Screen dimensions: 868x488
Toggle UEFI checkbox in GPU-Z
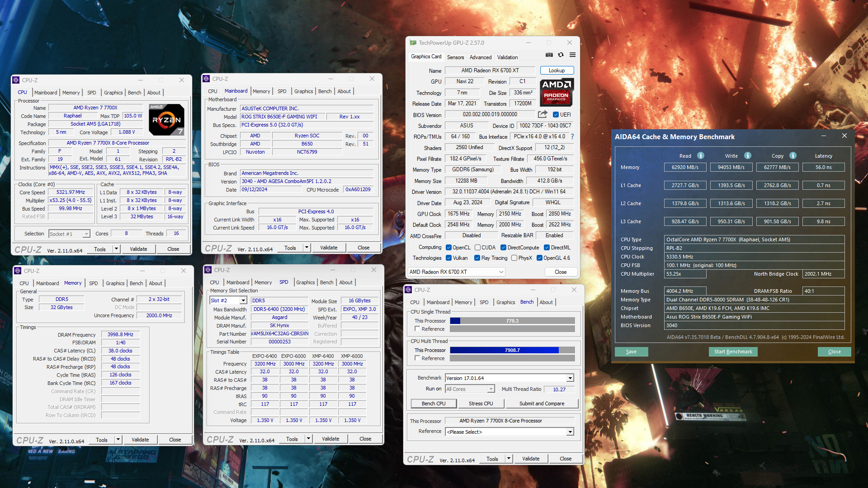point(556,114)
